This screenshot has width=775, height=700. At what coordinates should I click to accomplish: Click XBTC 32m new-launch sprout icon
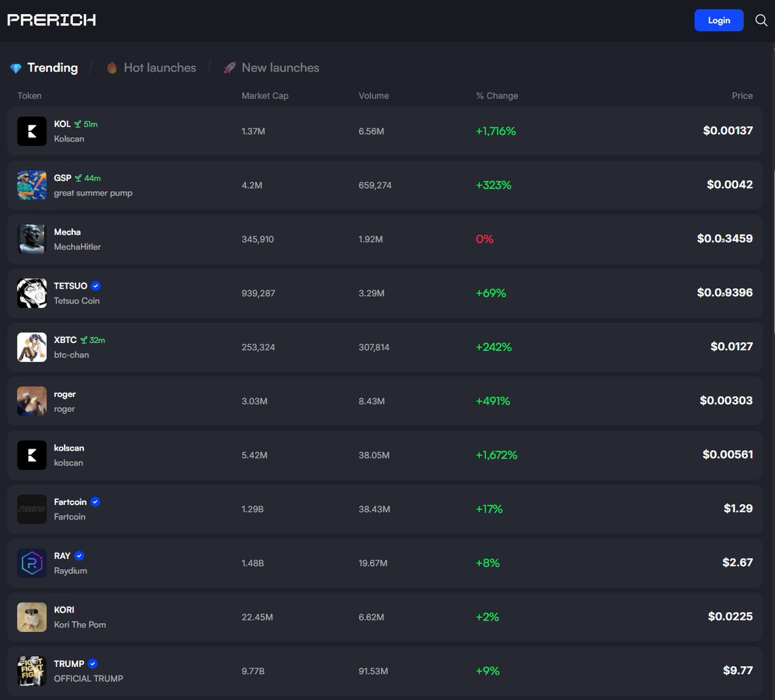pyautogui.click(x=83, y=340)
